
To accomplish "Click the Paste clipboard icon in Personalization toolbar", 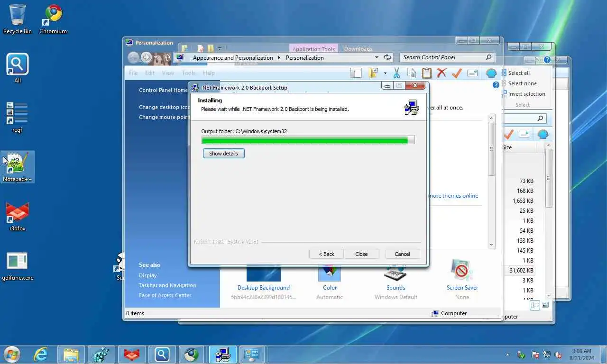I will (x=427, y=73).
